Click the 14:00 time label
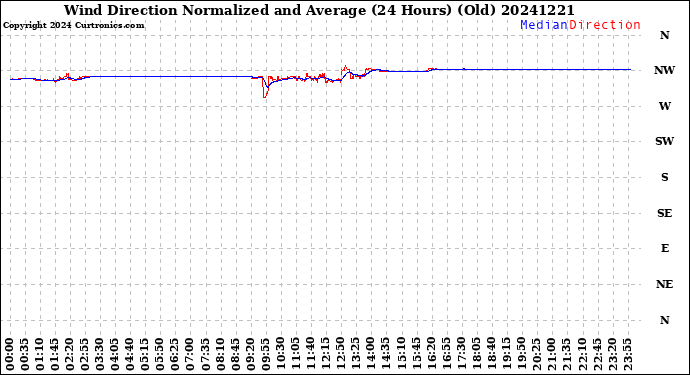 coord(370,355)
